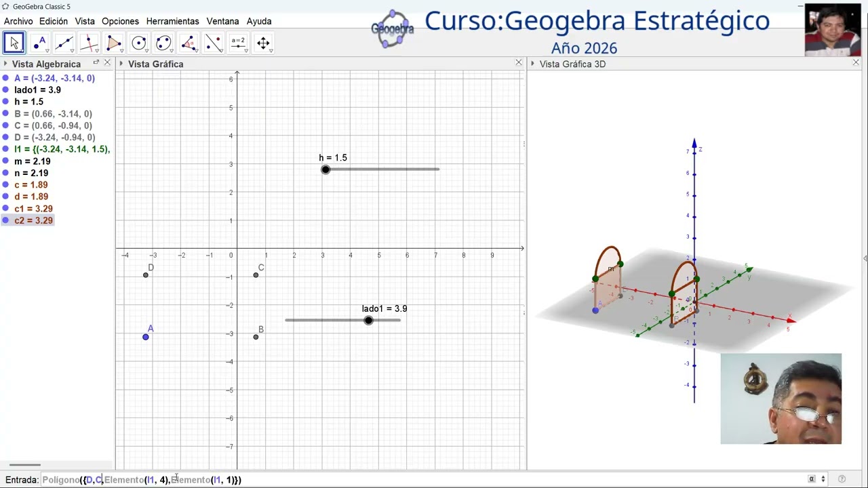Select the Circle with center tool
868x488 pixels.
pyautogui.click(x=139, y=43)
